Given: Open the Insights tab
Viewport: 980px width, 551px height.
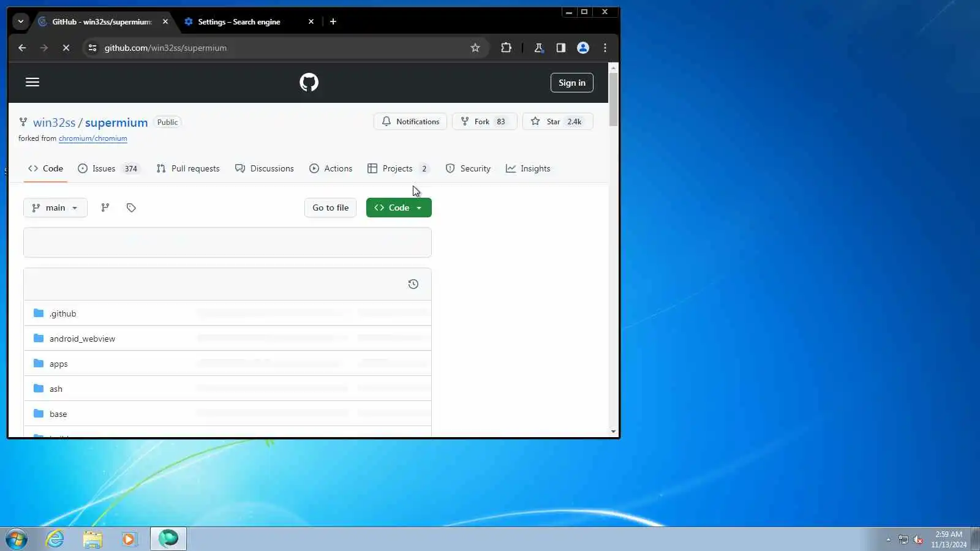Looking at the screenshot, I should tap(528, 168).
